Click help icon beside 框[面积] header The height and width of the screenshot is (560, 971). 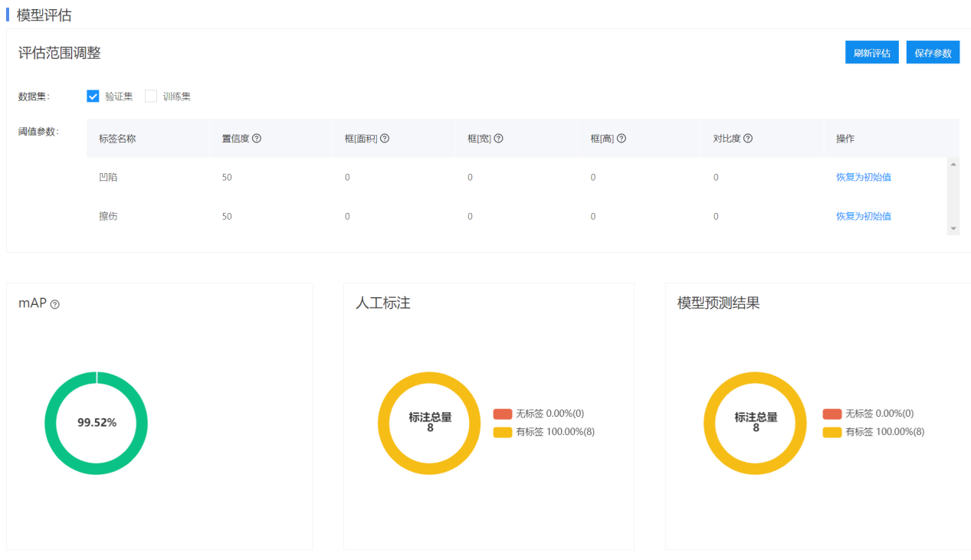(x=385, y=139)
